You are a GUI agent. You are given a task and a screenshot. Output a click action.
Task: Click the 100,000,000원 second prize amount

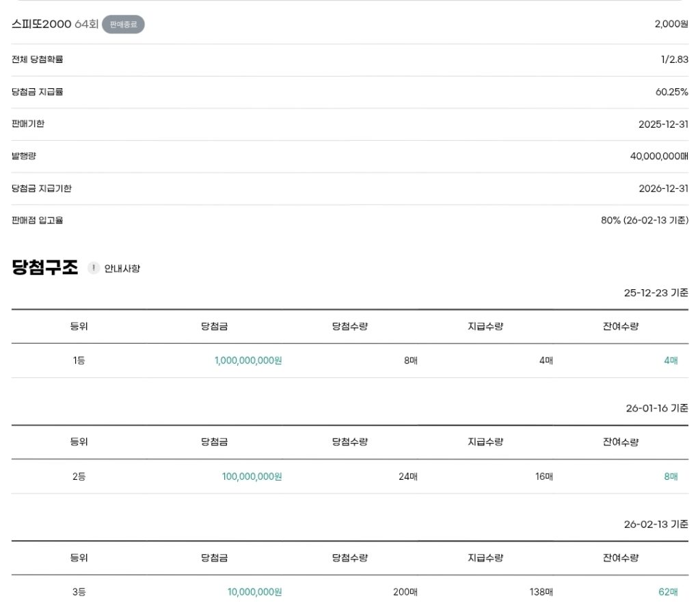(252, 476)
